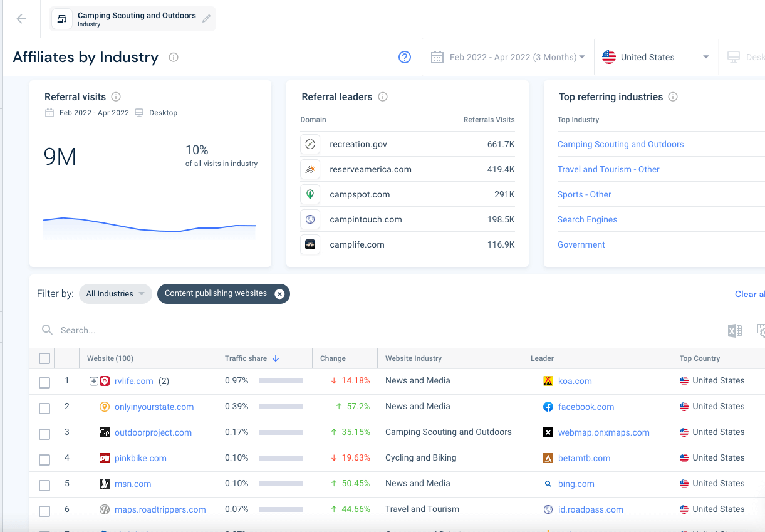Click the recreation.gov favicon in Referral leaders
The width and height of the screenshot is (765, 532).
click(310, 143)
